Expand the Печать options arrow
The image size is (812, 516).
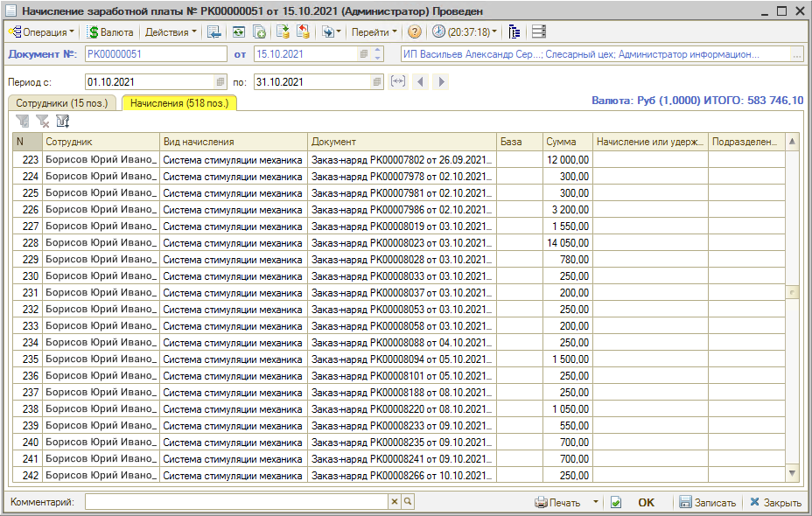(x=596, y=502)
